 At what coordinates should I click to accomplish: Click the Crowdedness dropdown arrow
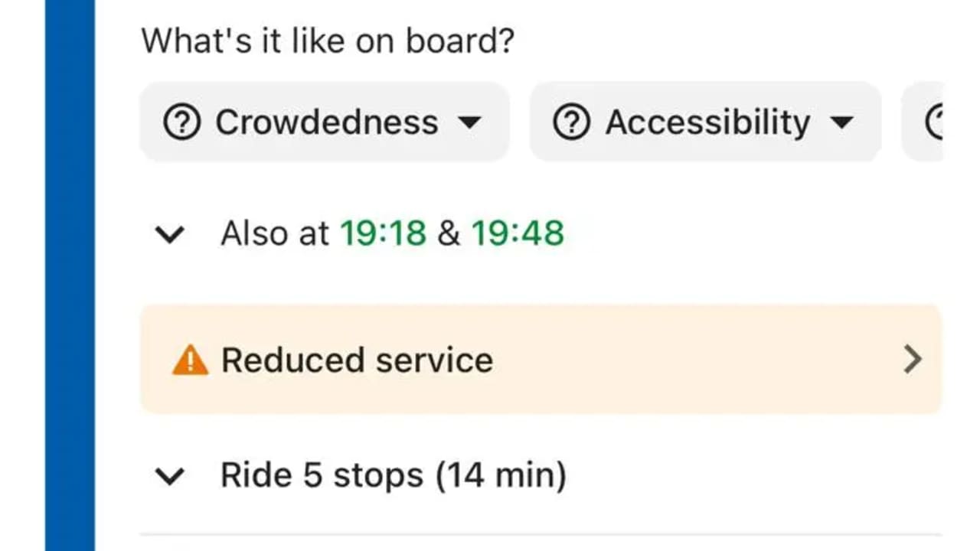(x=469, y=122)
